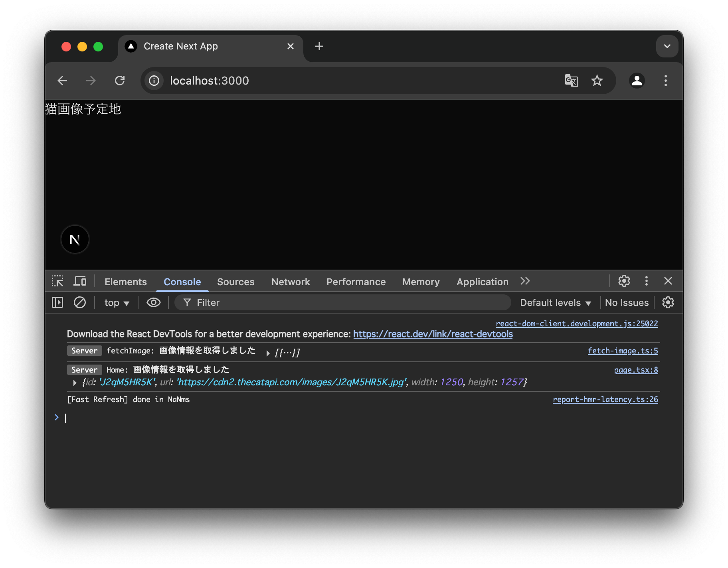Clear the console messages

coord(80,302)
